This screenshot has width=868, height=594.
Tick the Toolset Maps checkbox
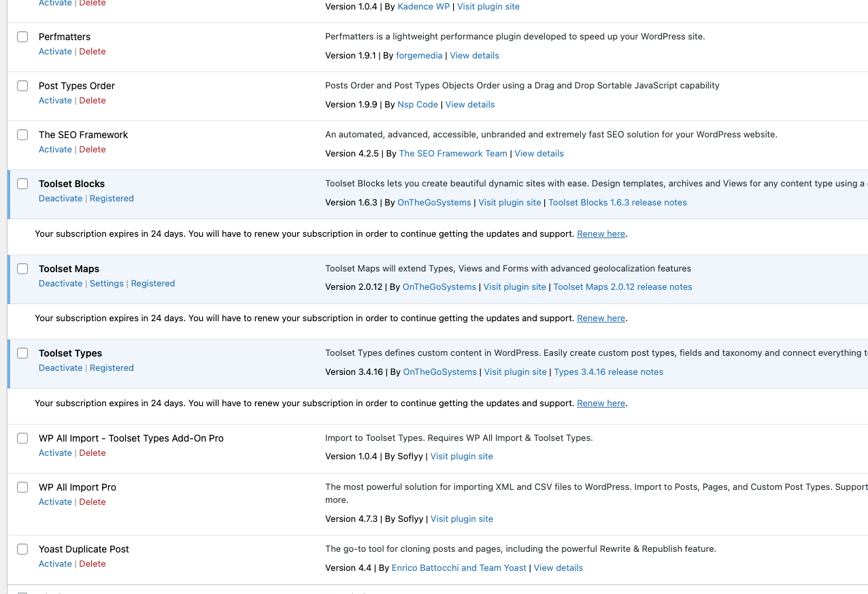point(22,269)
